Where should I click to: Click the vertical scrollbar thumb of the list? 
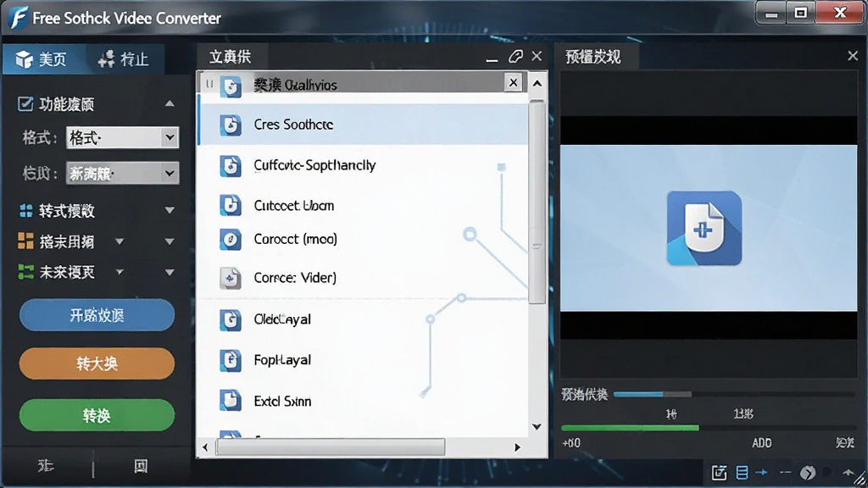537,202
